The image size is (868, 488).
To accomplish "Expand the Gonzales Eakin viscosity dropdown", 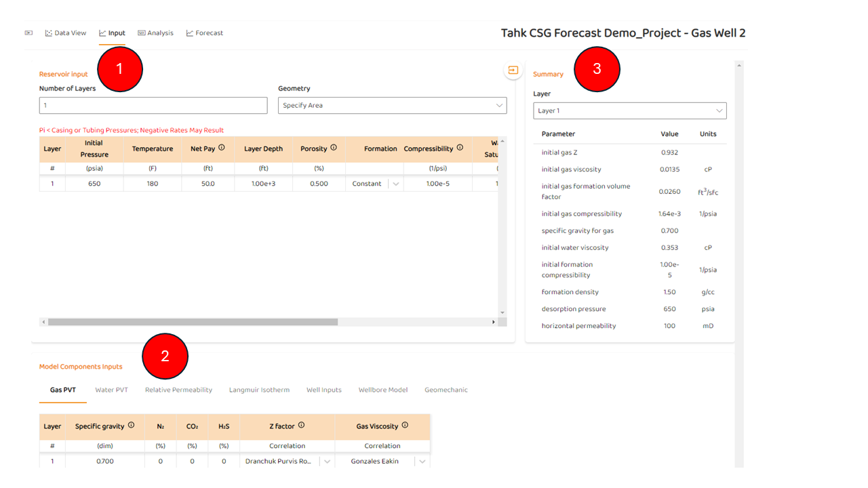I will click(422, 462).
